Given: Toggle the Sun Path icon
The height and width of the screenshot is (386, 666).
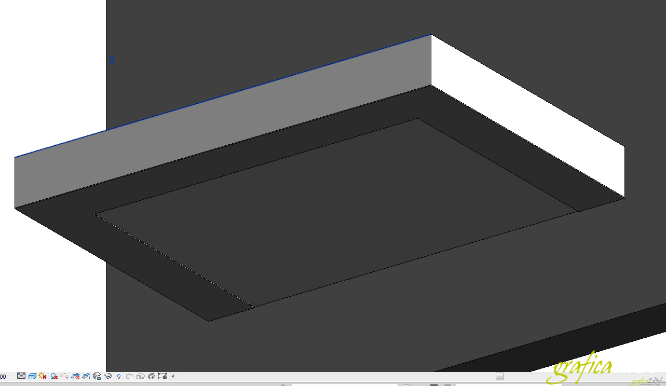Looking at the screenshot, I should click(42, 376).
